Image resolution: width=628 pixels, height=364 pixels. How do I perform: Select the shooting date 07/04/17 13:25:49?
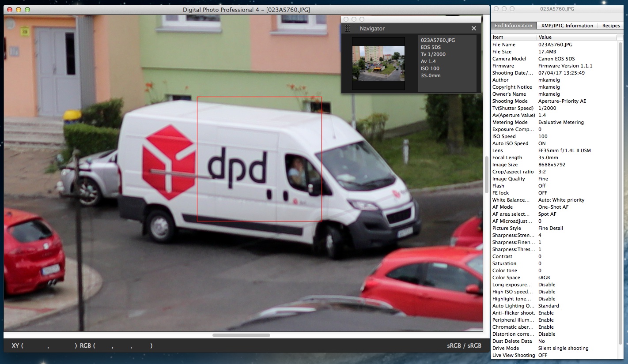click(x=561, y=73)
